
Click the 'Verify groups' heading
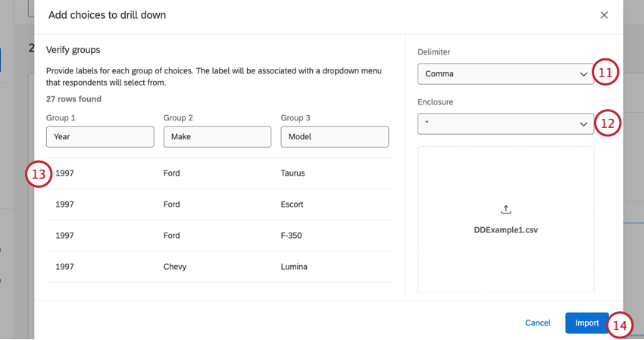[73, 50]
